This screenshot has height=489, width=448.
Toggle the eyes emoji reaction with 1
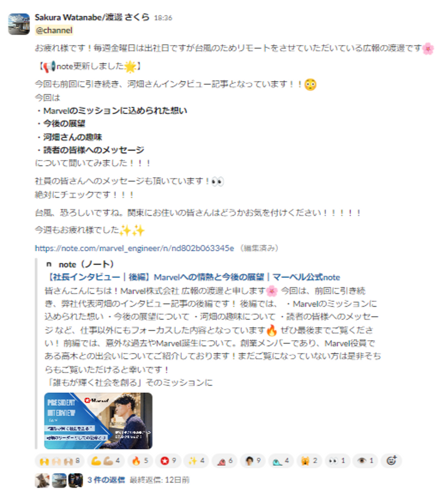pos(338,461)
